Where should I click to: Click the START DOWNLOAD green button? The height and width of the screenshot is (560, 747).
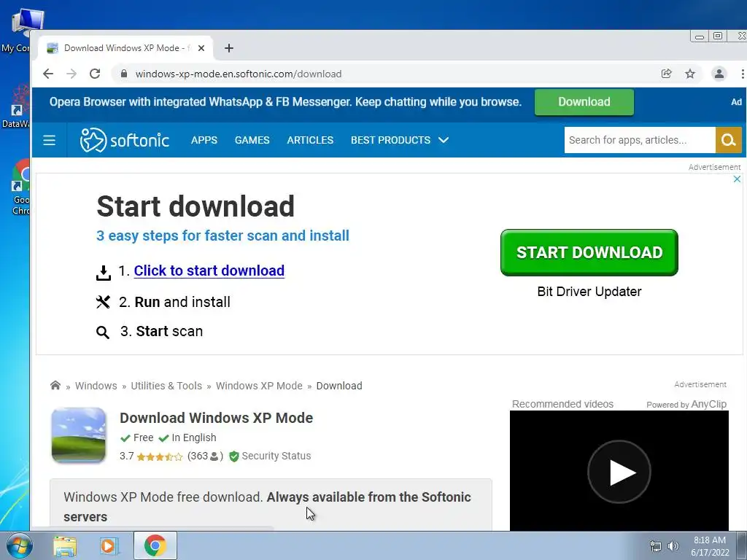[x=589, y=252]
